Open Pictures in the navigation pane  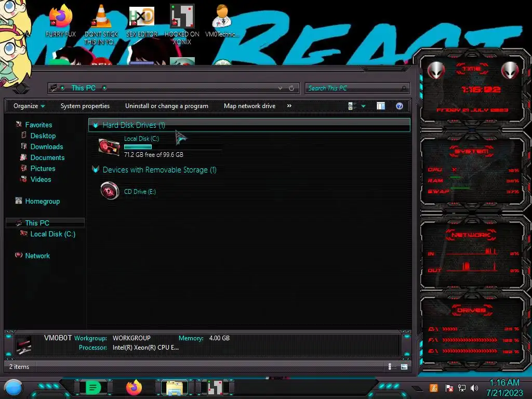[x=43, y=168]
